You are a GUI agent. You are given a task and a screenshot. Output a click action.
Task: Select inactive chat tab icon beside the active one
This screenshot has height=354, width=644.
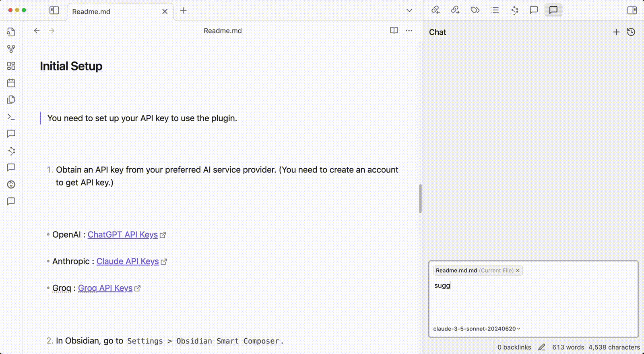[x=534, y=10]
